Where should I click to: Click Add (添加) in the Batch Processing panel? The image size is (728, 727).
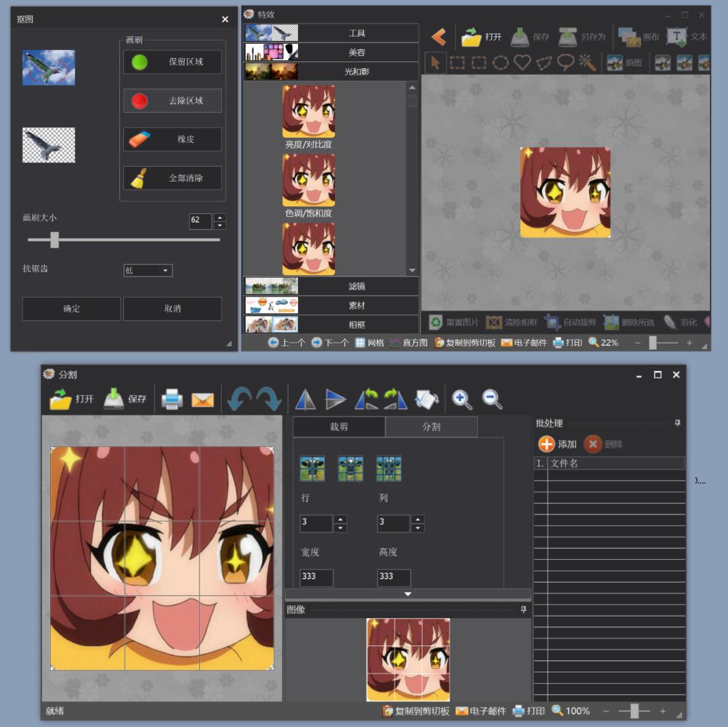pyautogui.click(x=557, y=444)
